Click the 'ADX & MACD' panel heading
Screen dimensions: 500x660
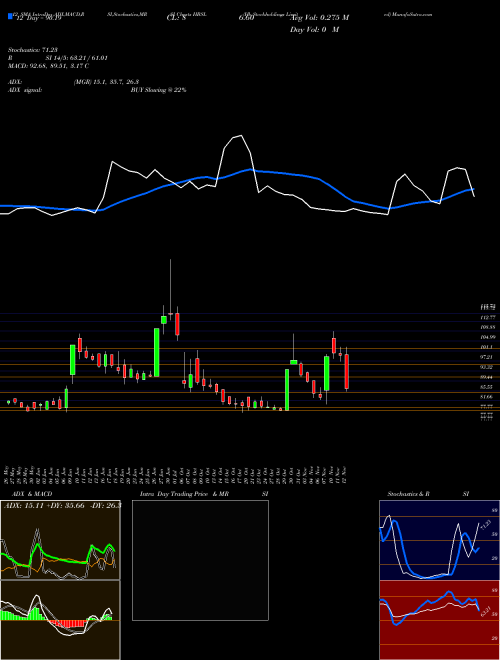click(x=32, y=494)
